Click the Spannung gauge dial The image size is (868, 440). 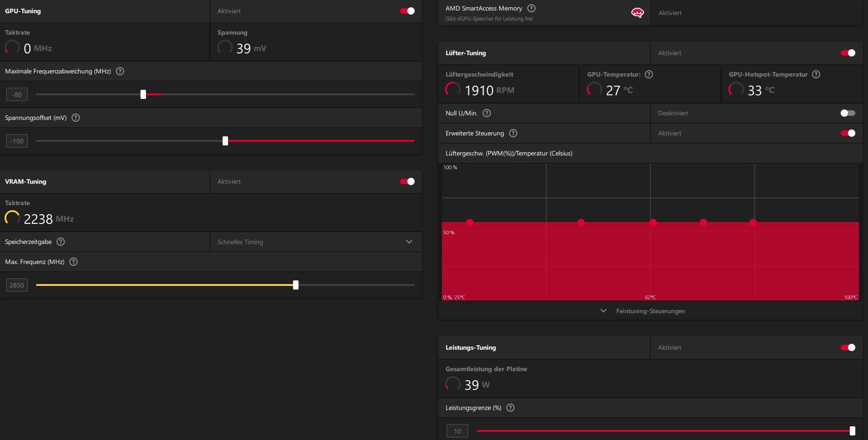[225, 47]
